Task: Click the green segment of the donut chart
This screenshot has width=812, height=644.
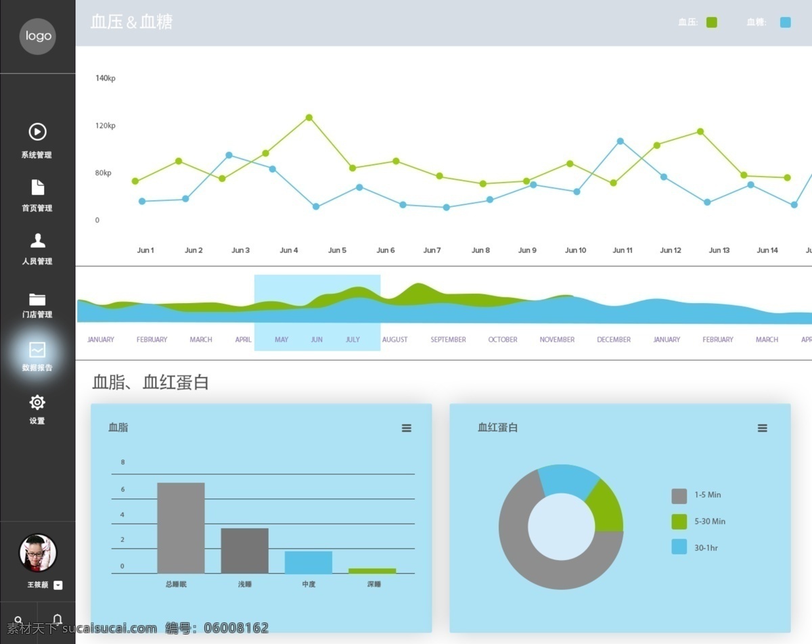Action: click(608, 509)
